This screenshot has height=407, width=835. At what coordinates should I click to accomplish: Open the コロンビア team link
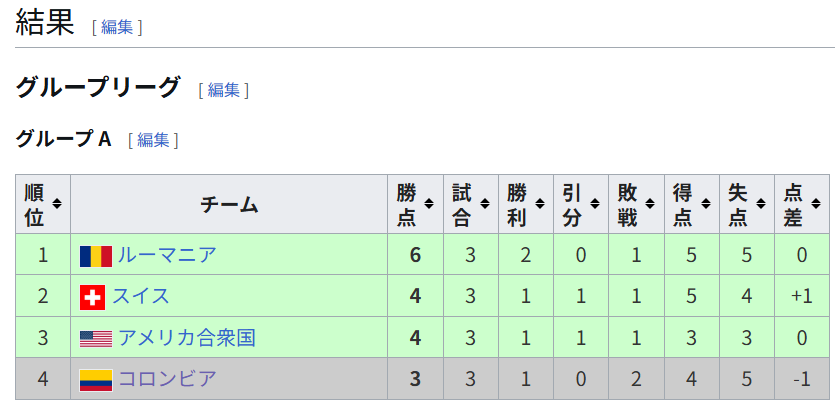pyautogui.click(x=167, y=379)
